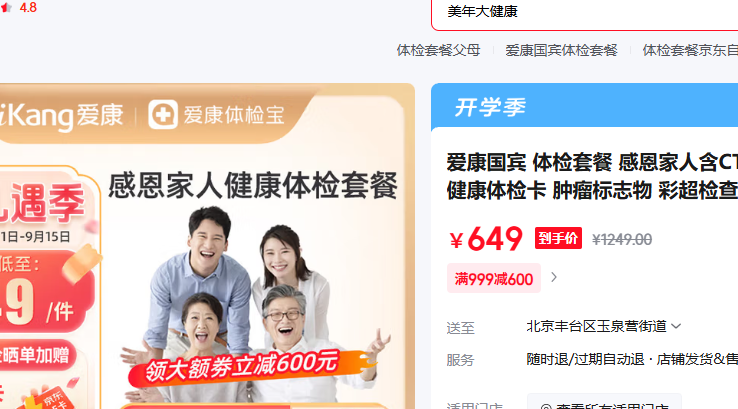The width and height of the screenshot is (738, 409).
Task: Click the 查看所有适用门店 store button
Action: 604,402
